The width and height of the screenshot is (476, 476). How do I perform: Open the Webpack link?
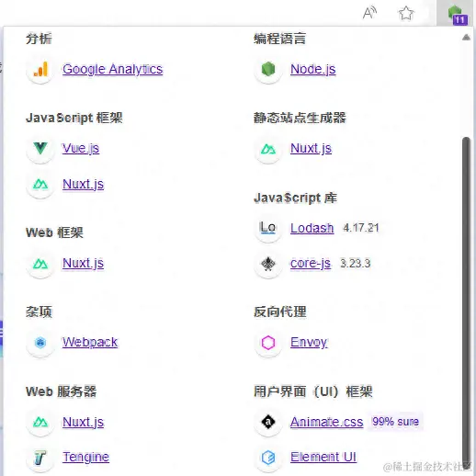pyautogui.click(x=90, y=342)
